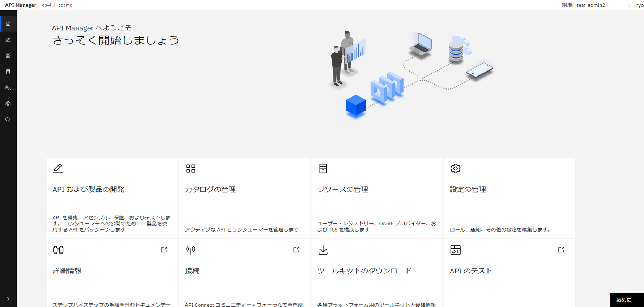
Task: Open the Develop pencil icon in the sidebar
Action: click(8, 40)
